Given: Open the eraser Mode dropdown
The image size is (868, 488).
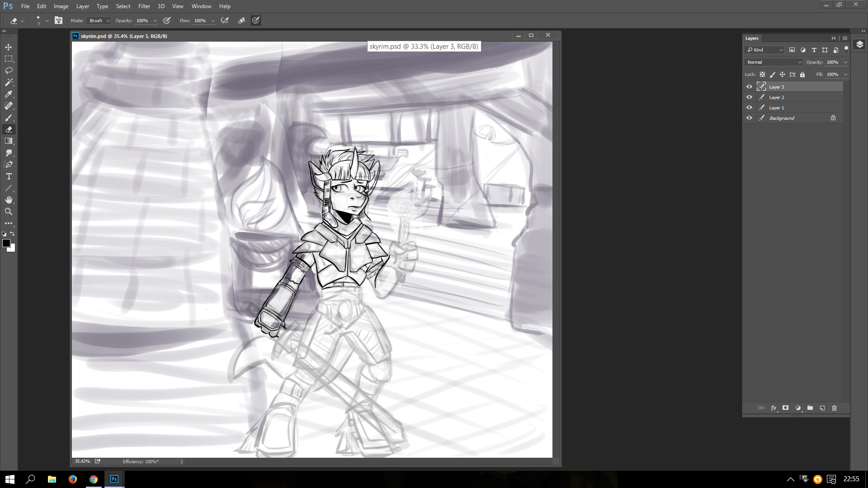Looking at the screenshot, I should click(99, 21).
